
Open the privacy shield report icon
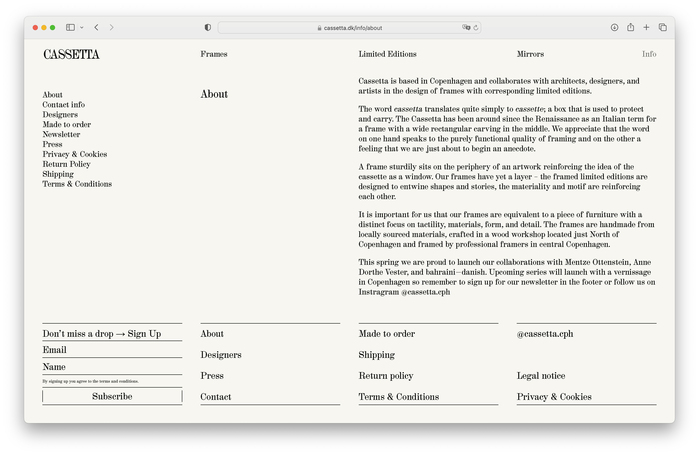(x=208, y=28)
